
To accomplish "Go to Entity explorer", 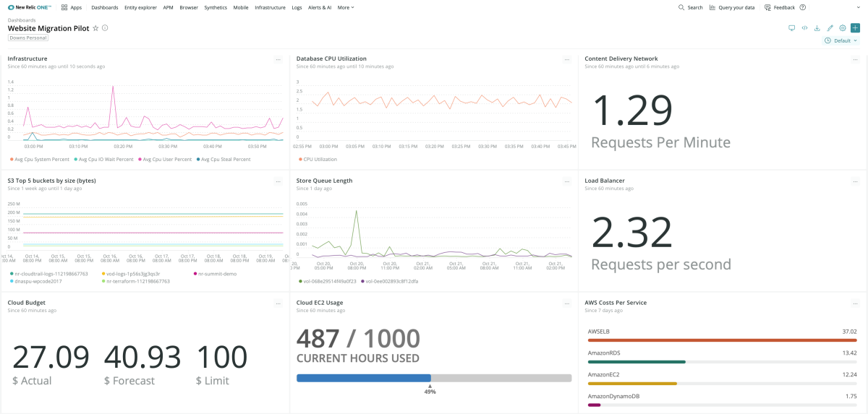I will coord(141,7).
